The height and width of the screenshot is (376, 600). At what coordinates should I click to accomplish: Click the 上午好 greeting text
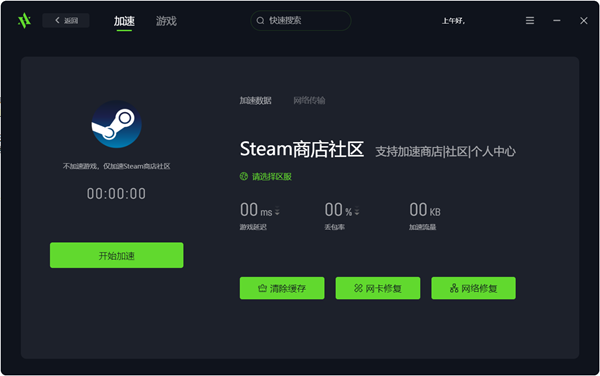click(x=453, y=21)
